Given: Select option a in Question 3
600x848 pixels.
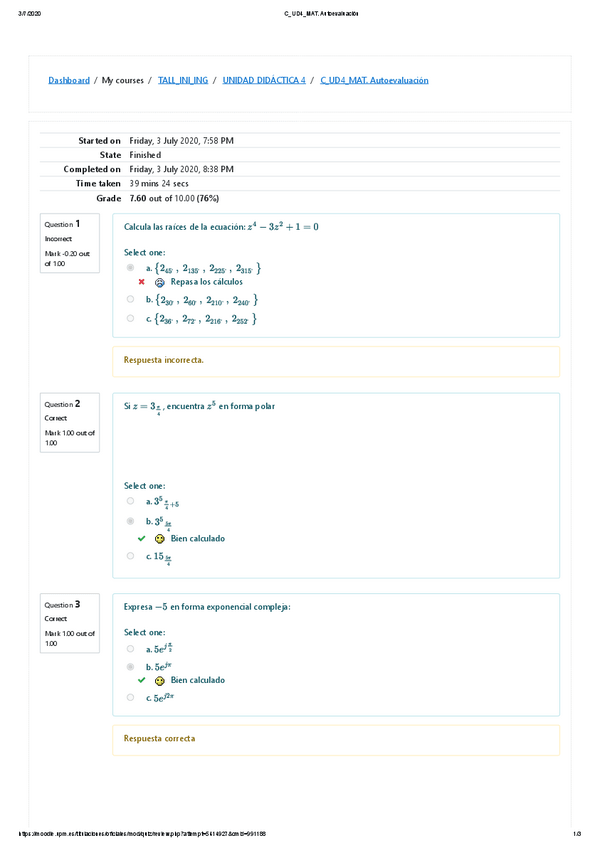Looking at the screenshot, I should pyautogui.click(x=130, y=649).
